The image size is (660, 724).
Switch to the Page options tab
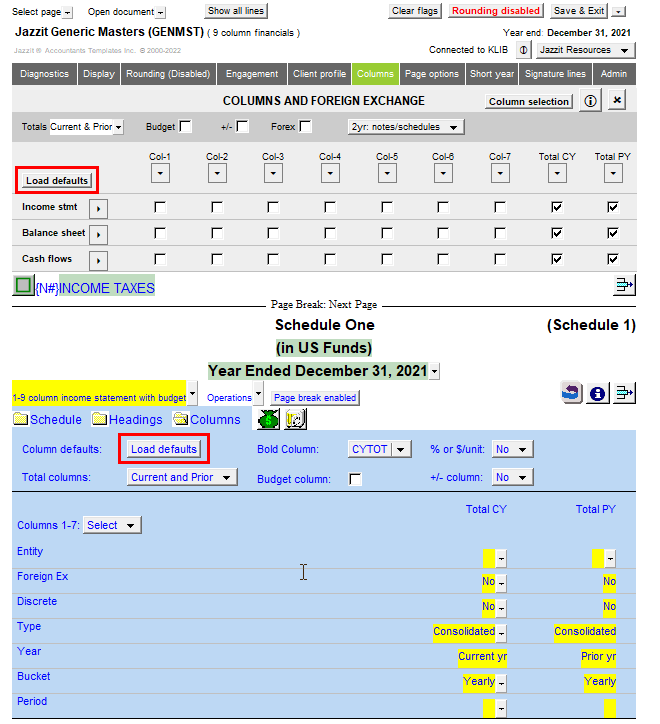coord(432,74)
